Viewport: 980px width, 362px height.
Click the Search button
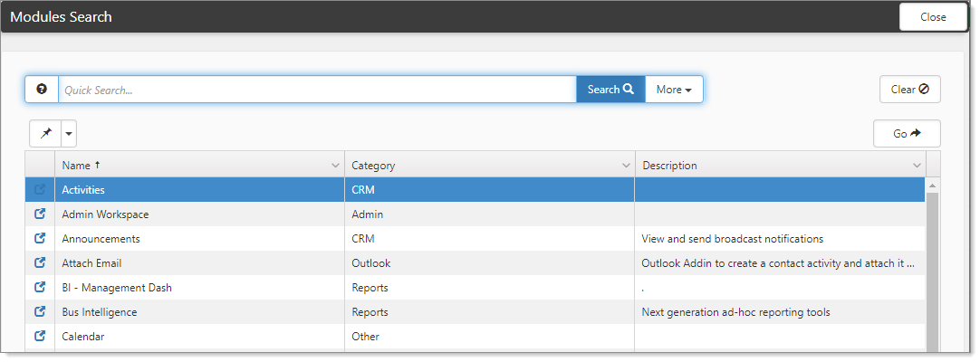click(610, 90)
